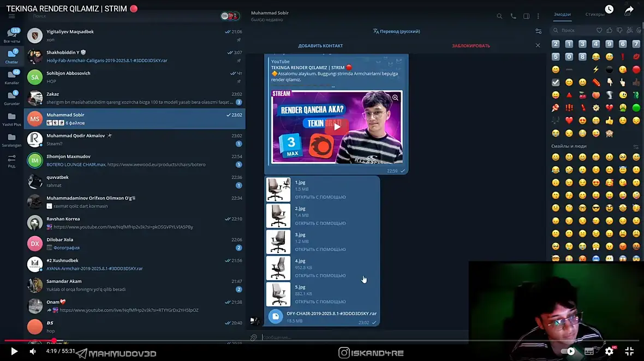Switch to the Стикеры tab

tap(595, 14)
